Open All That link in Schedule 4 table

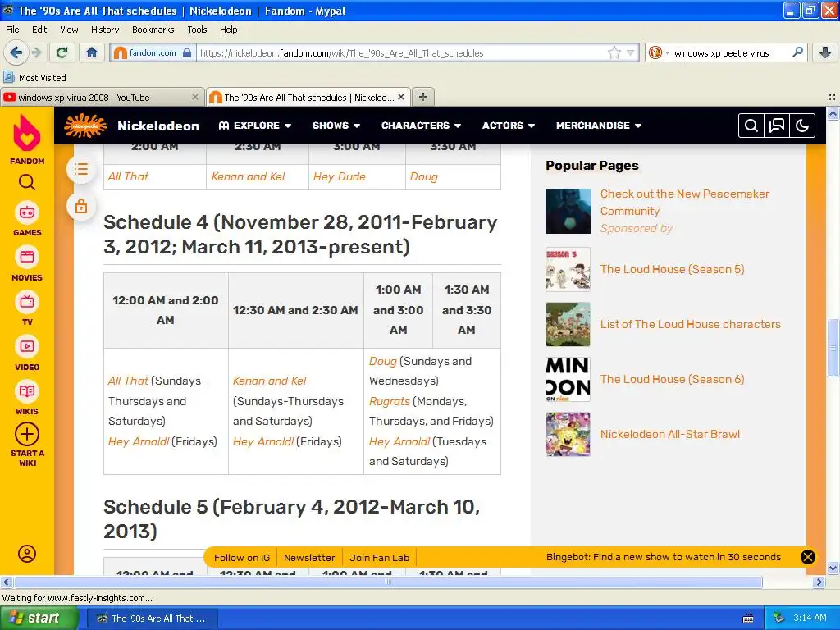click(x=128, y=381)
